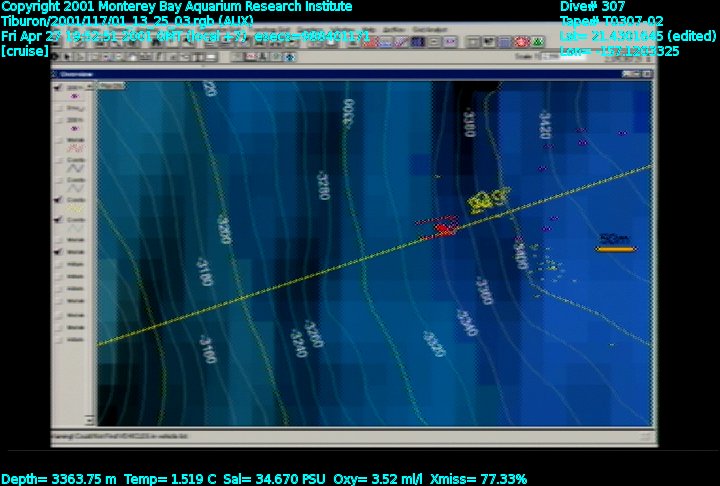
Task: Click the dark navy grid toolbar icon
Action: pyautogui.click(x=417, y=42)
